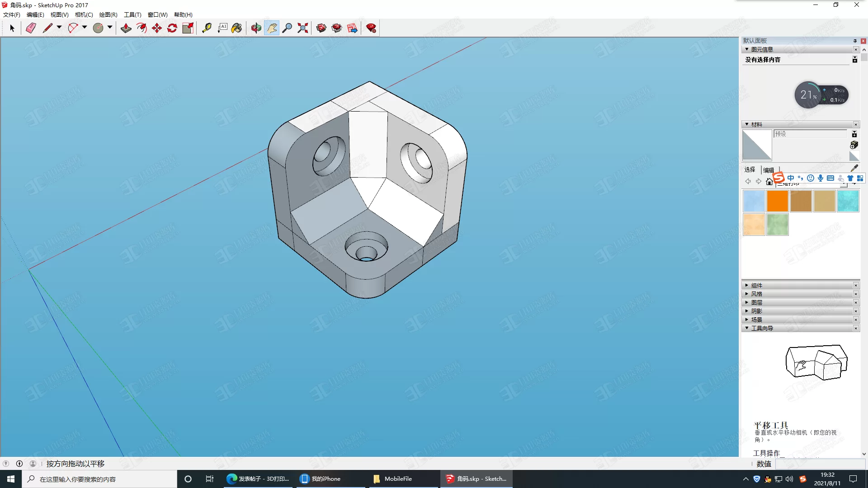Open the 文件(F) menu

12,15
